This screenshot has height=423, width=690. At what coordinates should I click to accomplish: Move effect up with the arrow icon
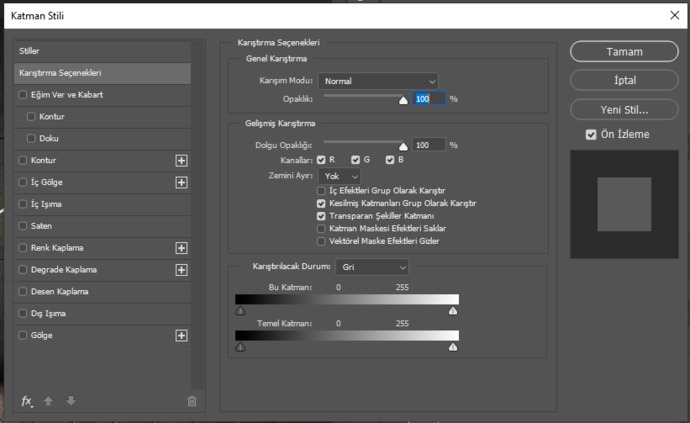[48, 401]
